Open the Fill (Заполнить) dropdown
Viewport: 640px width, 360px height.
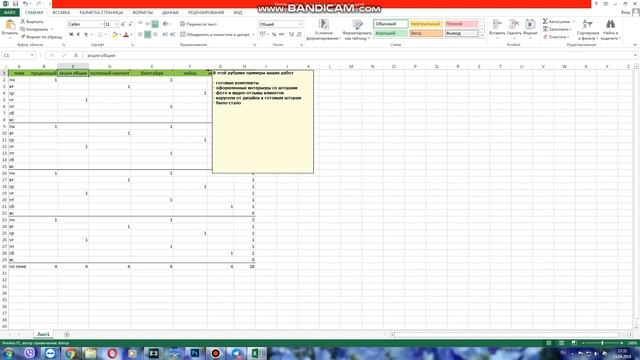click(x=557, y=29)
